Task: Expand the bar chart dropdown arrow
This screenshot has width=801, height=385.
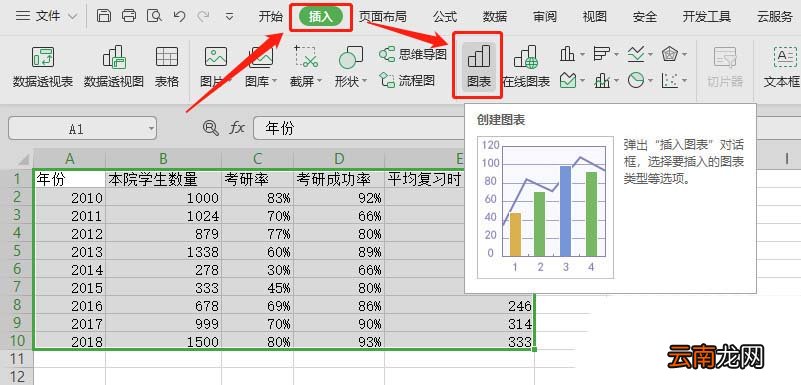Action: (x=616, y=54)
